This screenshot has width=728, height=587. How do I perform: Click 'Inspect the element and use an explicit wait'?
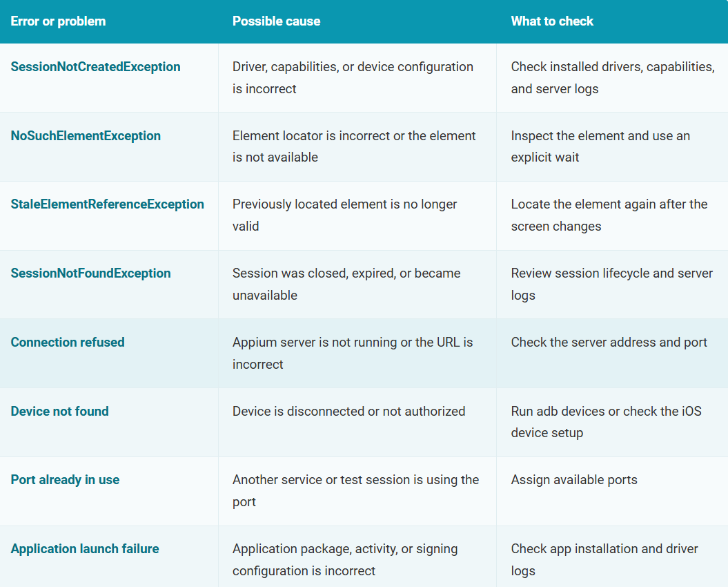[x=600, y=146]
